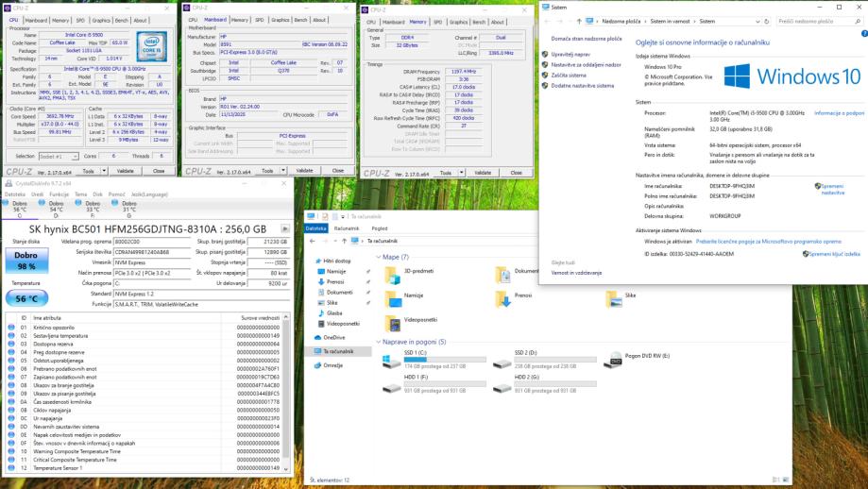Click the 56 °C temperature button

(x=26, y=298)
